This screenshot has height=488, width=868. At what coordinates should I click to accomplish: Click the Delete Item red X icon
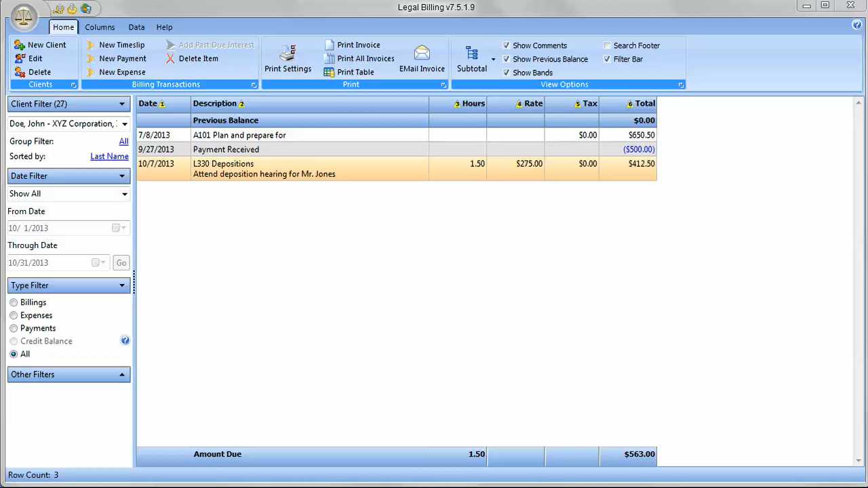171,58
